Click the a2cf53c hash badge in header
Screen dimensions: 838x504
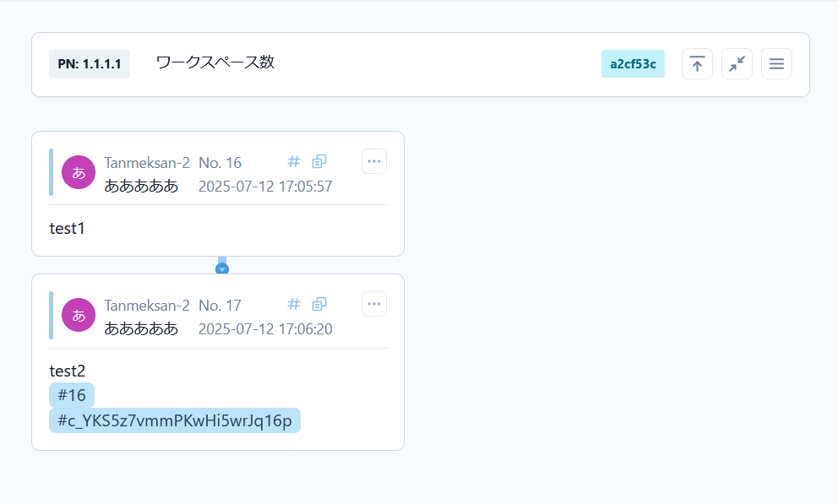[633, 63]
